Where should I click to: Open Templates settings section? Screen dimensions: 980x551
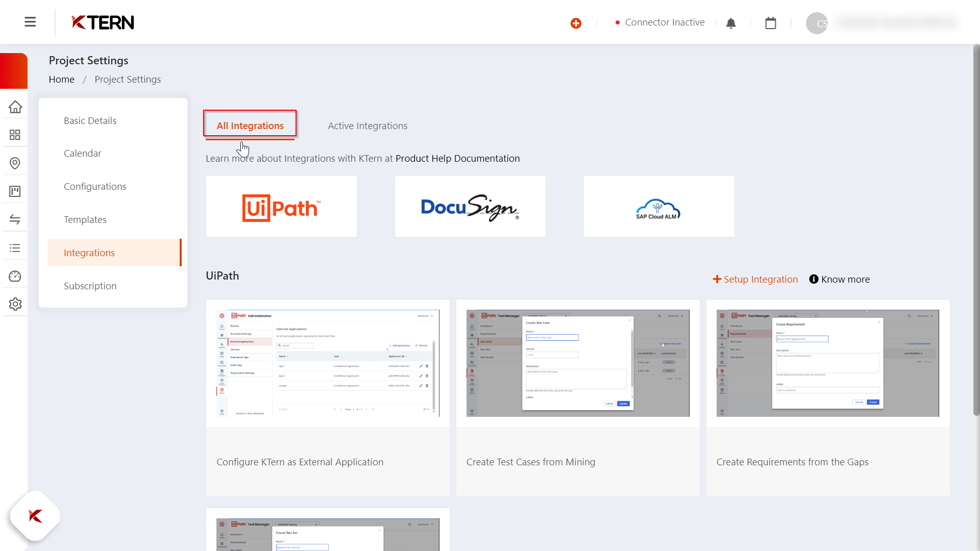(x=85, y=219)
